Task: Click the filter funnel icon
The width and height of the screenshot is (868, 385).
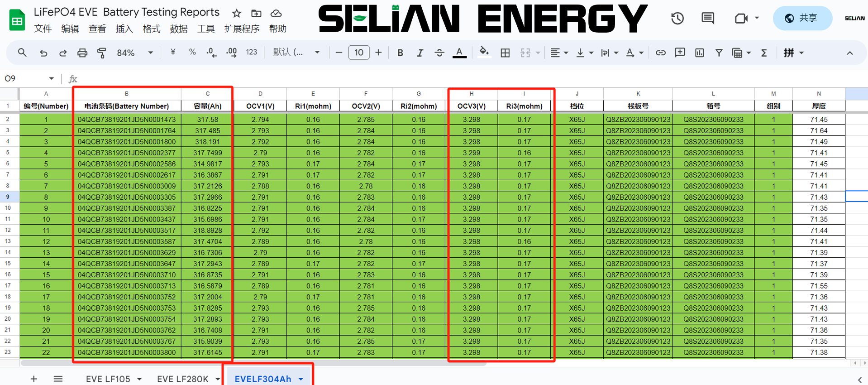Action: [x=719, y=53]
